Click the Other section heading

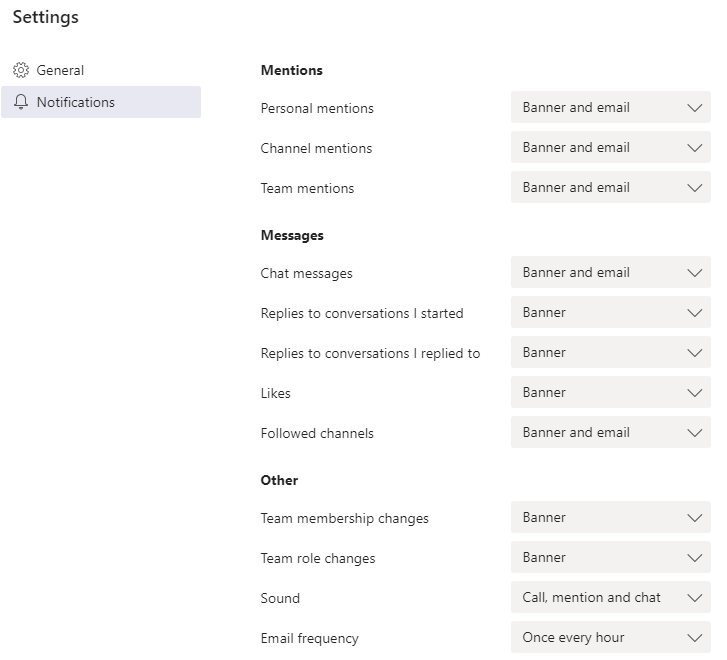[279, 480]
